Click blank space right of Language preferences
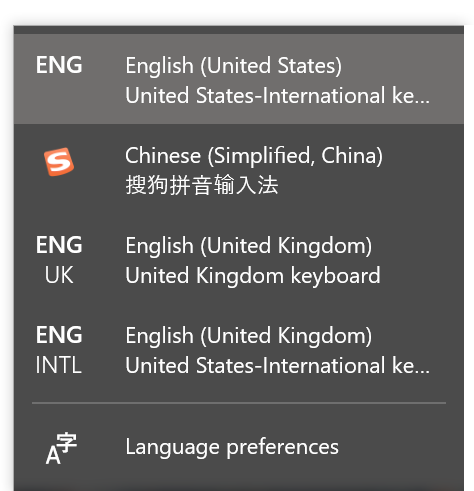 400,447
